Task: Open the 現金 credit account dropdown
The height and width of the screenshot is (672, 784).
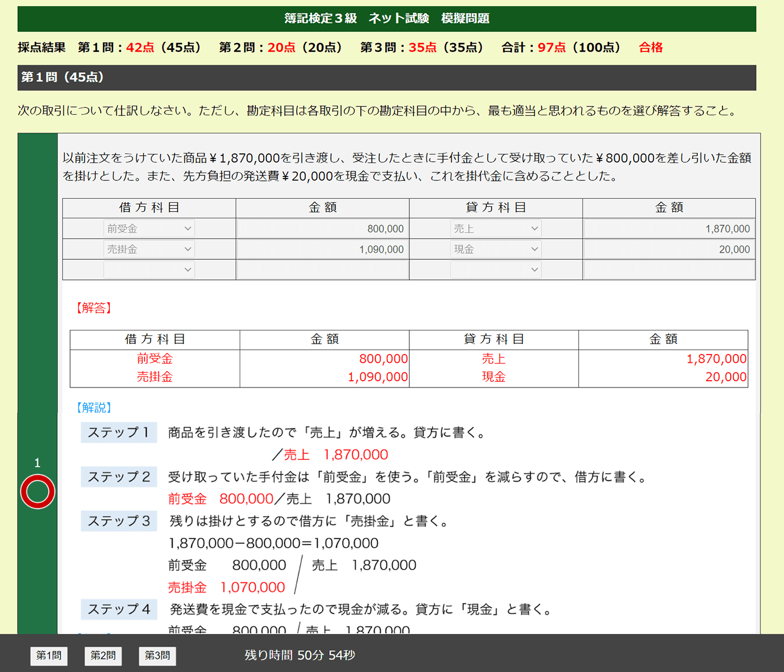Action: point(496,249)
